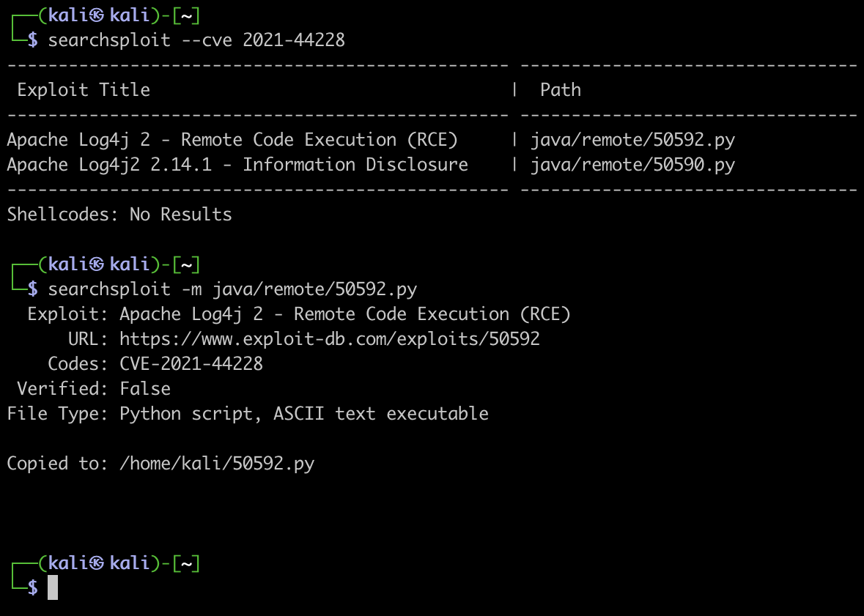Click the Kali symbol in the prompt above --cve command
Image resolution: width=864 pixels, height=616 pixels.
coord(97,15)
